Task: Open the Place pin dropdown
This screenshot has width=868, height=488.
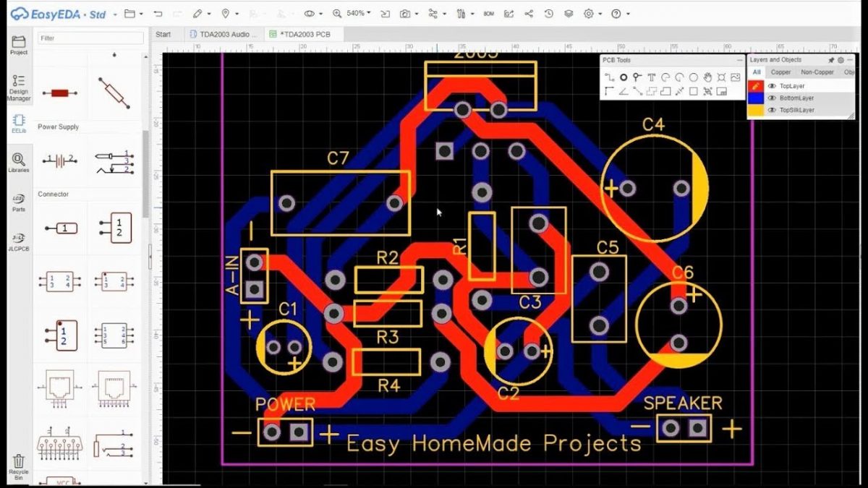Action: tap(229, 14)
